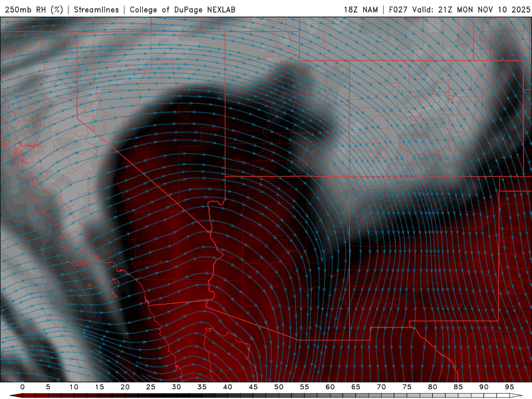This screenshot has width=532, height=399.
Task: Click the '80' colorbar scale label
Action: click(x=432, y=387)
